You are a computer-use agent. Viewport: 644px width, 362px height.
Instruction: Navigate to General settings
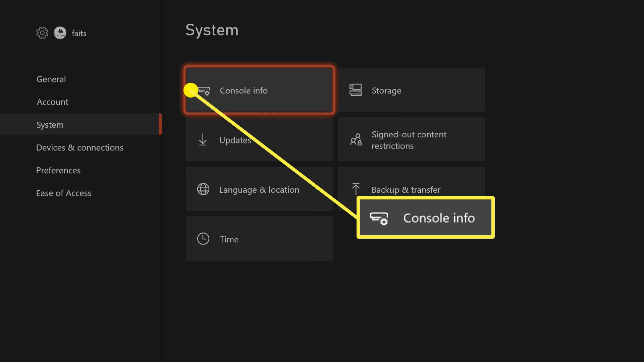coord(51,79)
